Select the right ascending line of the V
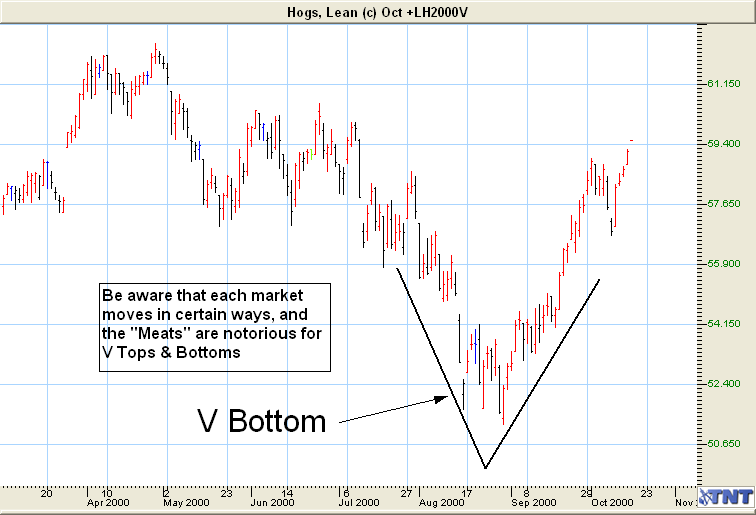This screenshot has width=756, height=515. point(542,372)
